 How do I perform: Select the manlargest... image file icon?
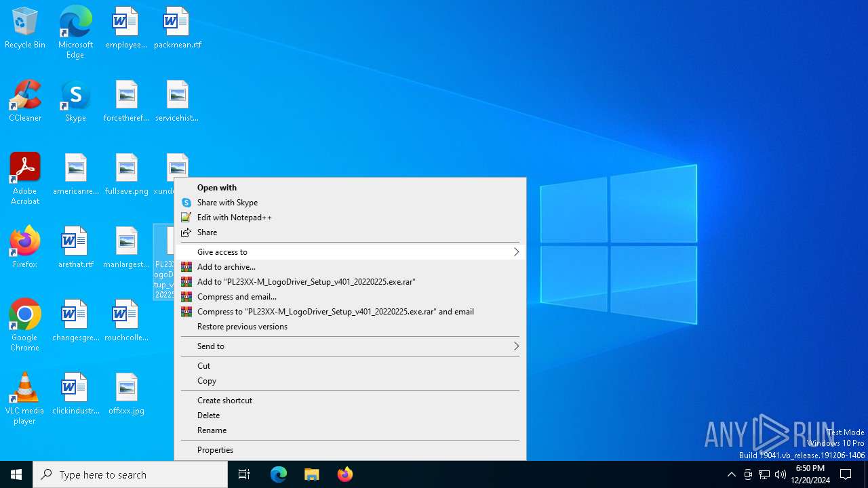(x=126, y=248)
